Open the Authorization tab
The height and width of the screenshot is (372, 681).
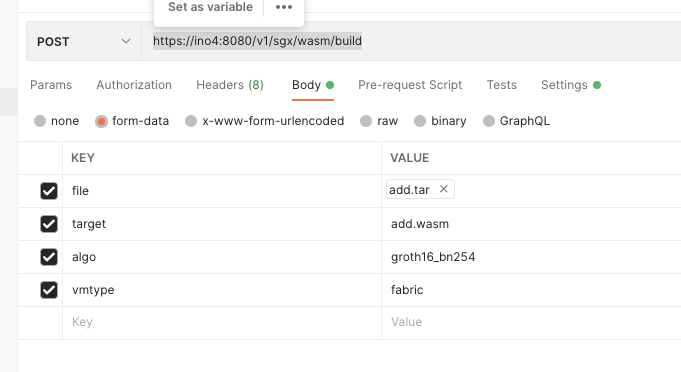[134, 85]
